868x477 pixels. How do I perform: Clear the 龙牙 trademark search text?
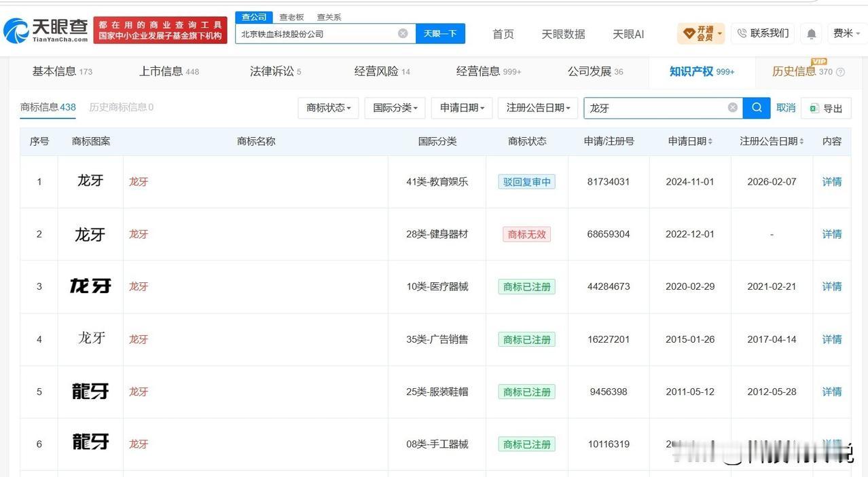[732, 107]
